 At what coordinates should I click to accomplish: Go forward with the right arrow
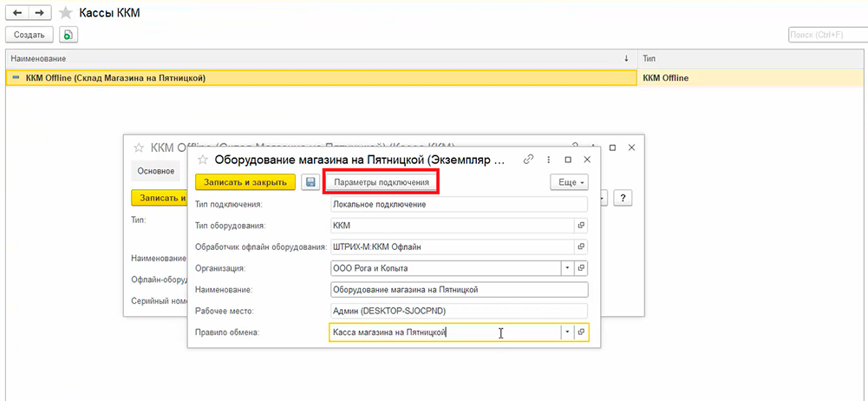(x=38, y=13)
